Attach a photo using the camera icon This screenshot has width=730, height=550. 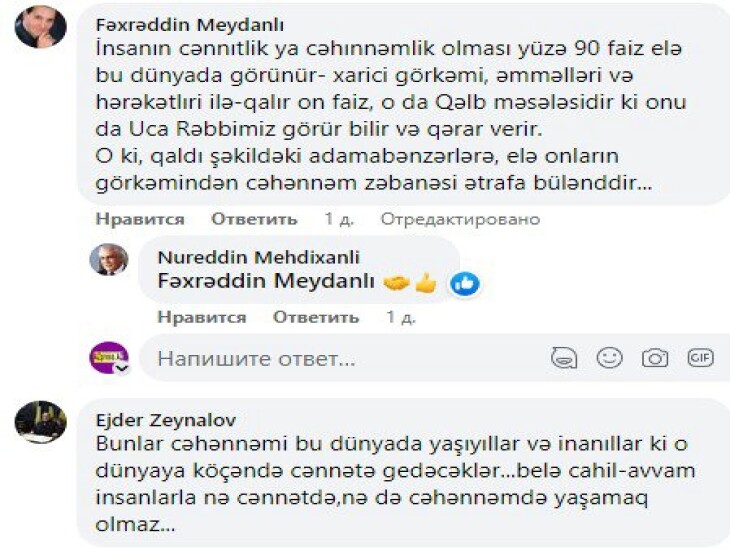pos(655,358)
